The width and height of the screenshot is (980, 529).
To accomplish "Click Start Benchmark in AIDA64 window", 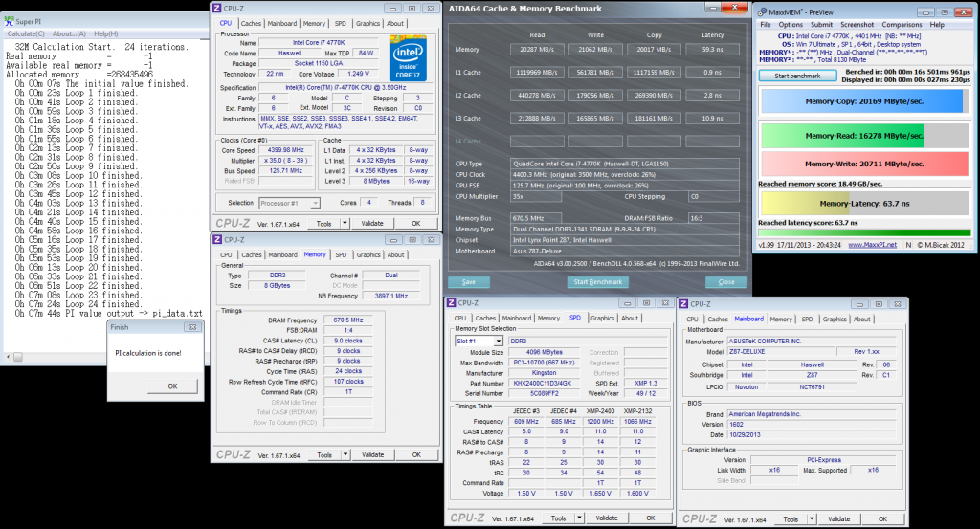I will (599, 282).
